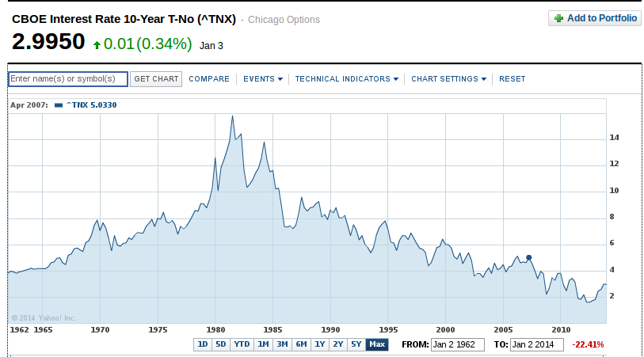Select the 2Y time range
644x357 pixels.
[x=338, y=344]
